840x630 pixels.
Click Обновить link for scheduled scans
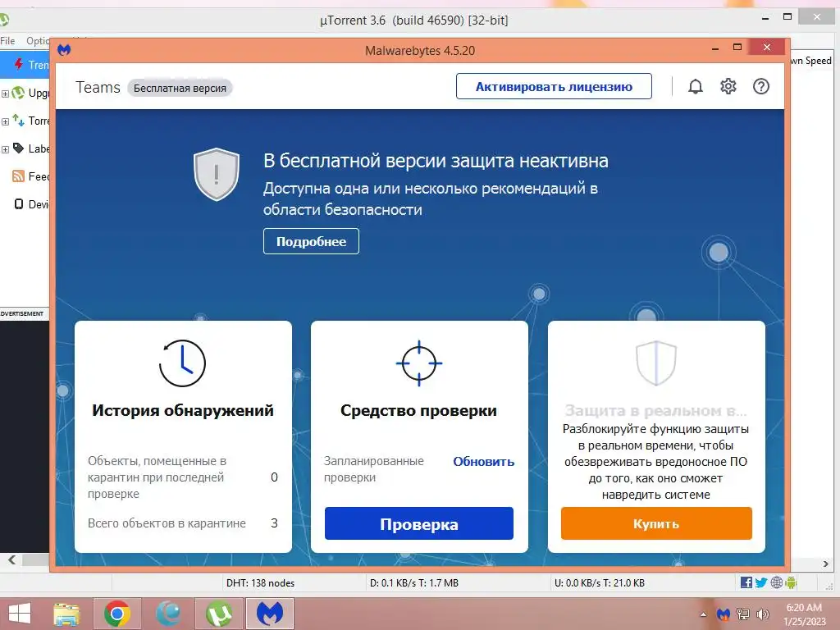(x=484, y=461)
